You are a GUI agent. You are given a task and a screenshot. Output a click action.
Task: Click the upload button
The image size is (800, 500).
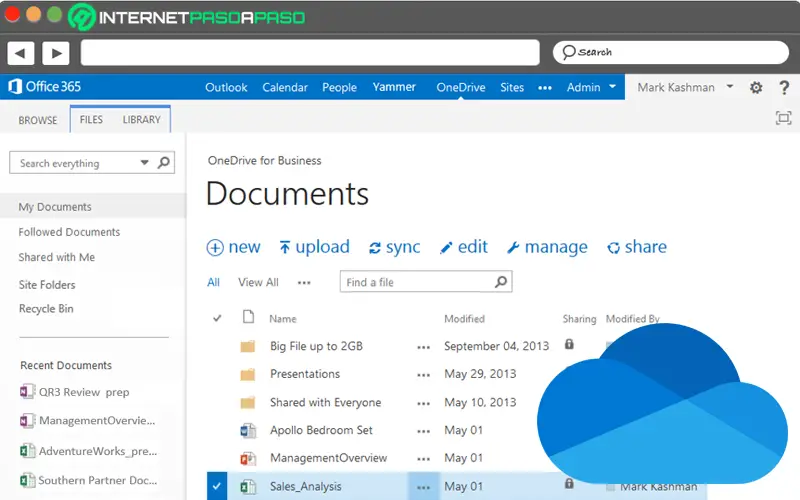(314, 247)
